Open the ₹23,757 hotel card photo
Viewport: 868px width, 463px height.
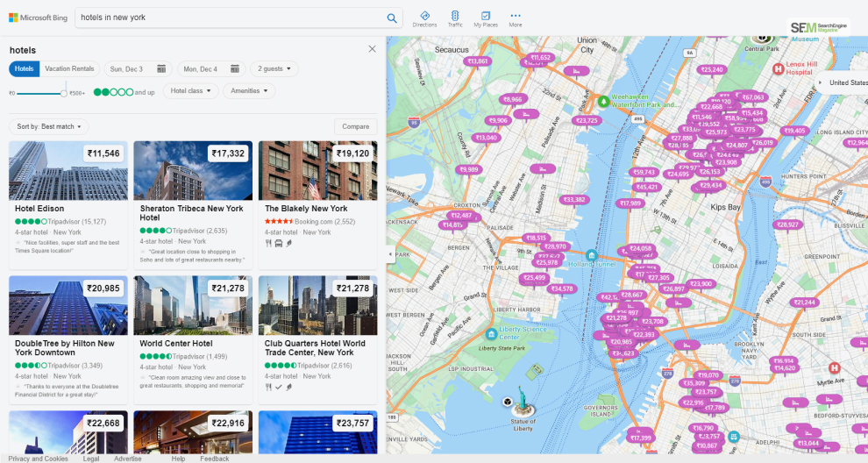317,432
